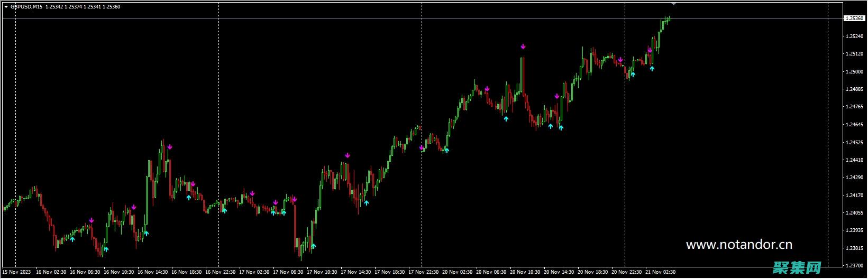Click the rightmost magenta sell arrow

(x=650, y=50)
